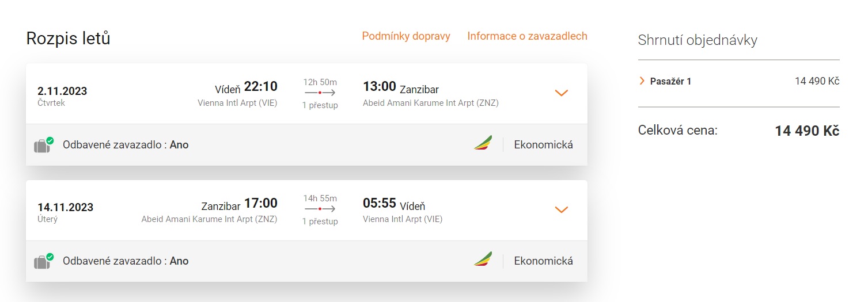Click the route arrow under 14h 55m
This screenshot has width=868, height=302.
(x=320, y=209)
